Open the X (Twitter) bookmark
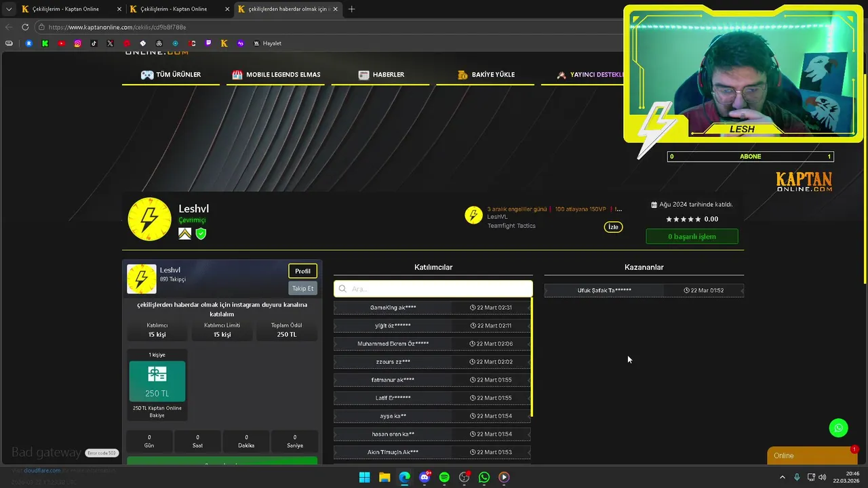Viewport: 868px width, 488px height. click(110, 43)
